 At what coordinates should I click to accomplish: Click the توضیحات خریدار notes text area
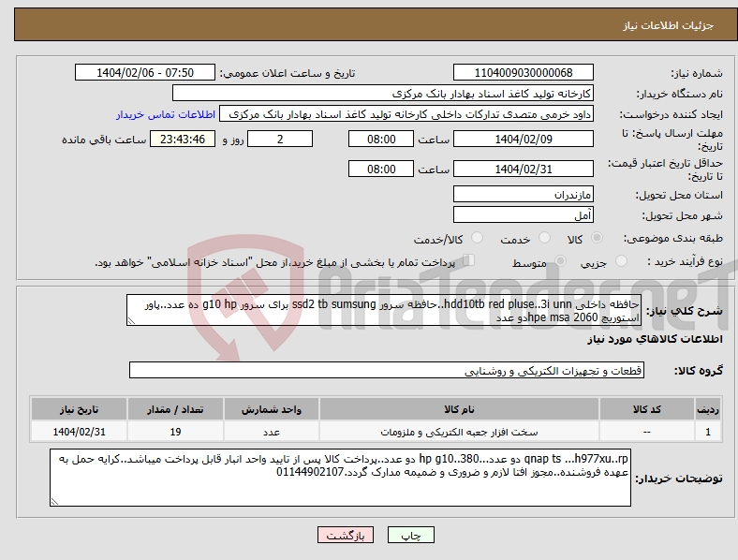click(340, 478)
